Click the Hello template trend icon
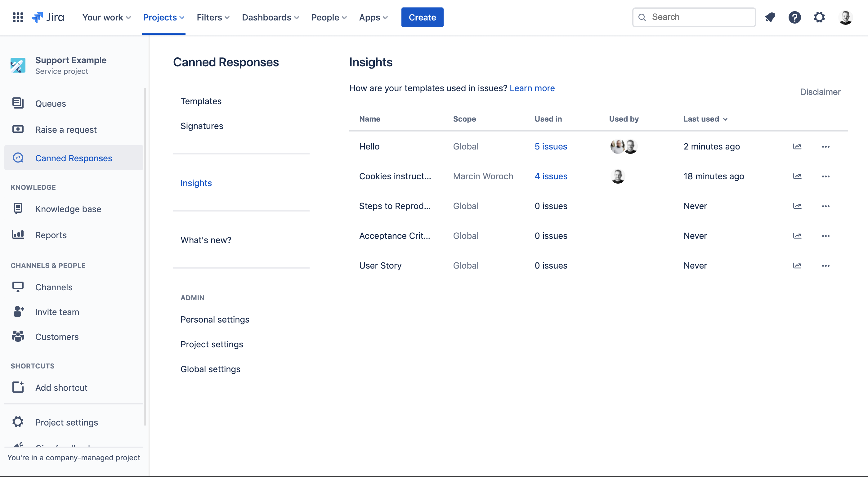Screen dimensions: 868x477 797,146
